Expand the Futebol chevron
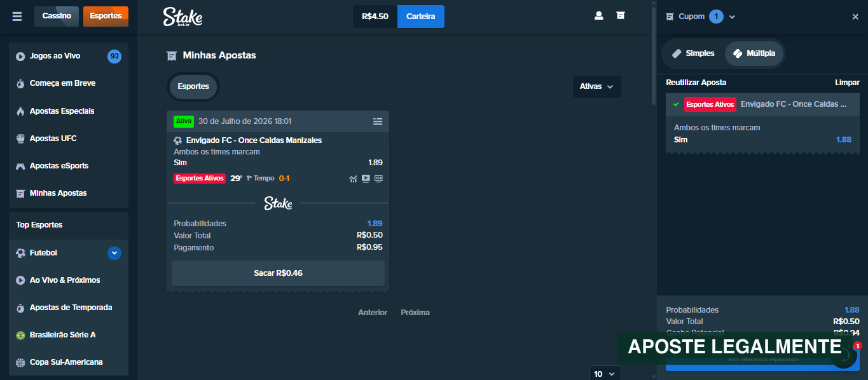The width and height of the screenshot is (868, 380). coord(114,253)
